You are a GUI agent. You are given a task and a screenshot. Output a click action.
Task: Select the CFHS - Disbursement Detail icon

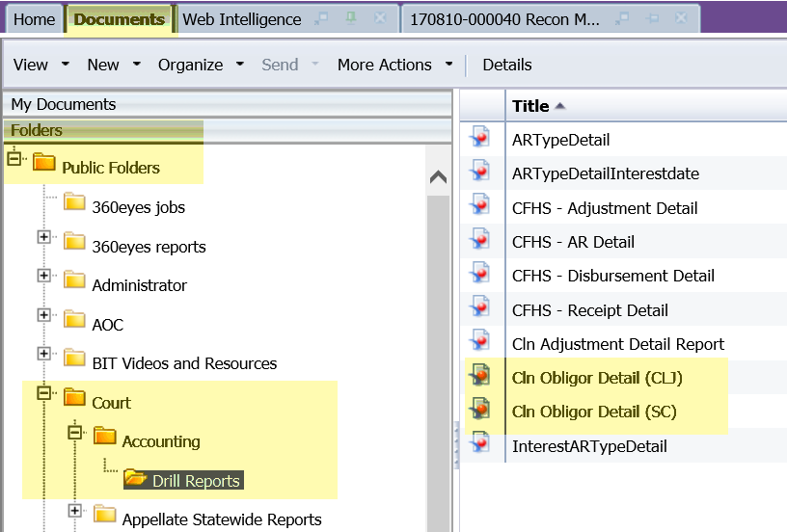pos(480,274)
